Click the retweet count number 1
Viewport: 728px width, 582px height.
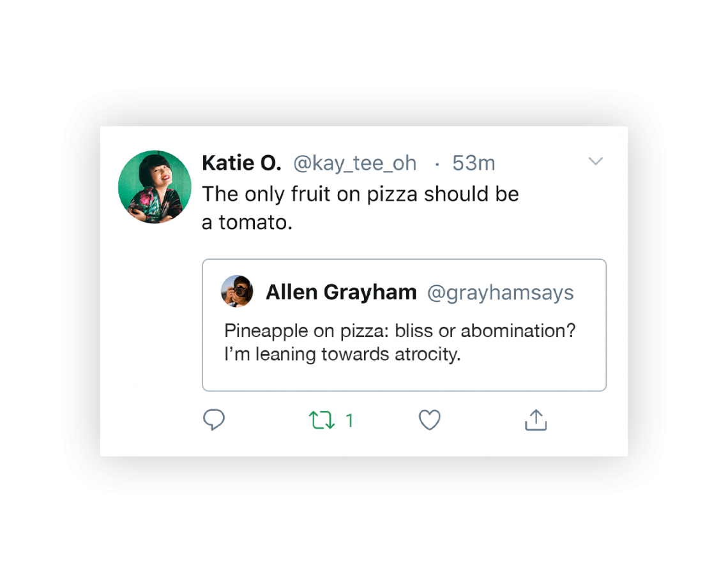coord(349,420)
